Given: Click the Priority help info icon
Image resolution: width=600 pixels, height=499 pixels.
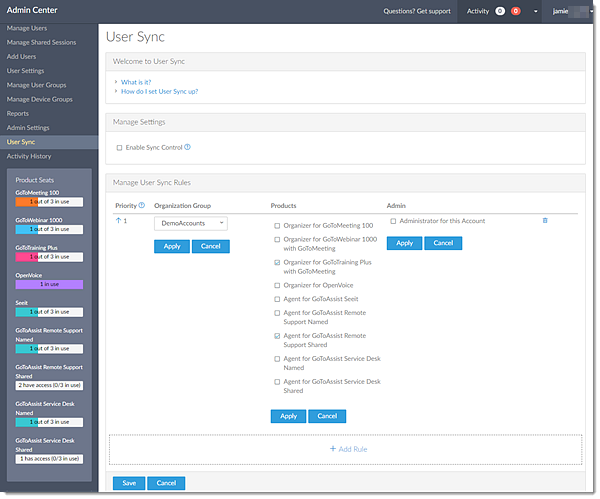Looking at the screenshot, I should 142,205.
